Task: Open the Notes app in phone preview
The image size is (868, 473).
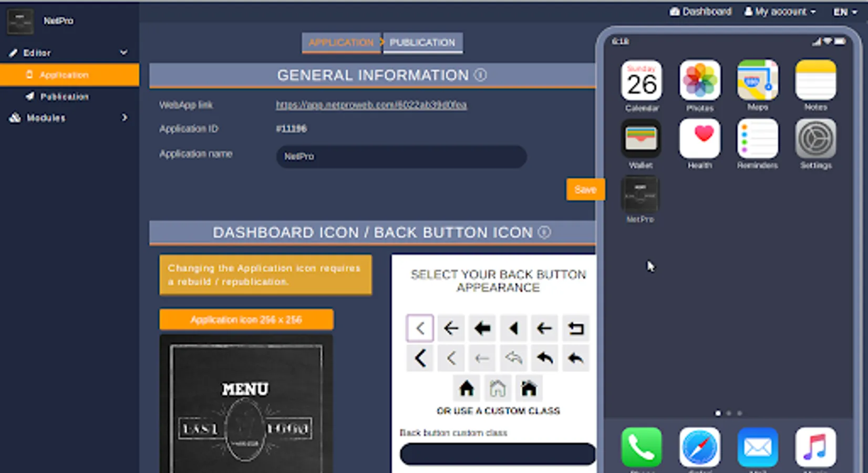Action: [815, 80]
